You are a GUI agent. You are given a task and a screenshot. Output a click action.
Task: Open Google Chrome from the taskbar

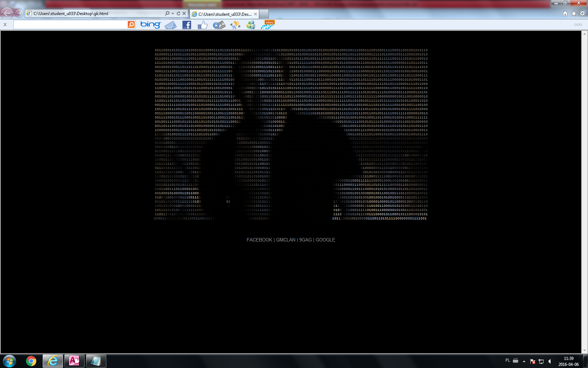[31, 361]
